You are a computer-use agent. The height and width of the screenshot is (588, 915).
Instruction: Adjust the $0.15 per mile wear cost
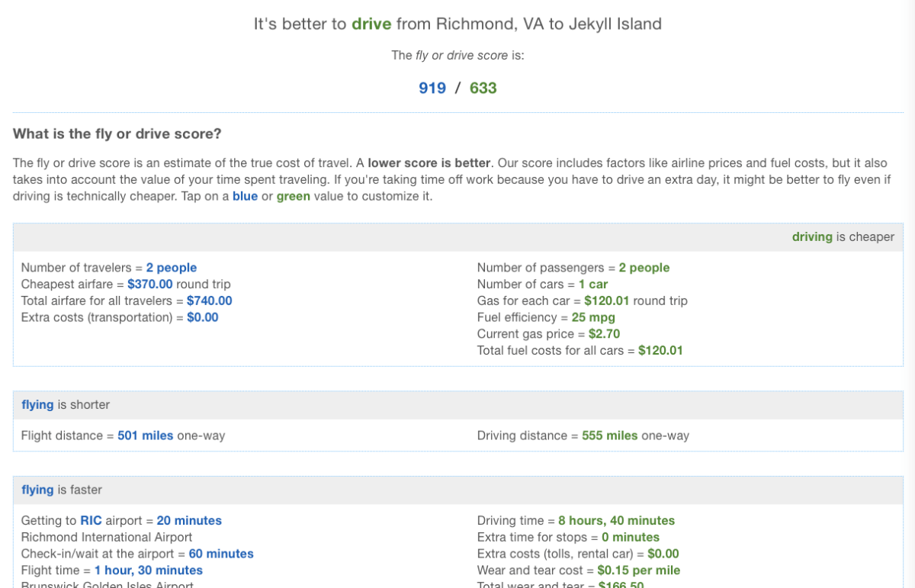[638, 570]
